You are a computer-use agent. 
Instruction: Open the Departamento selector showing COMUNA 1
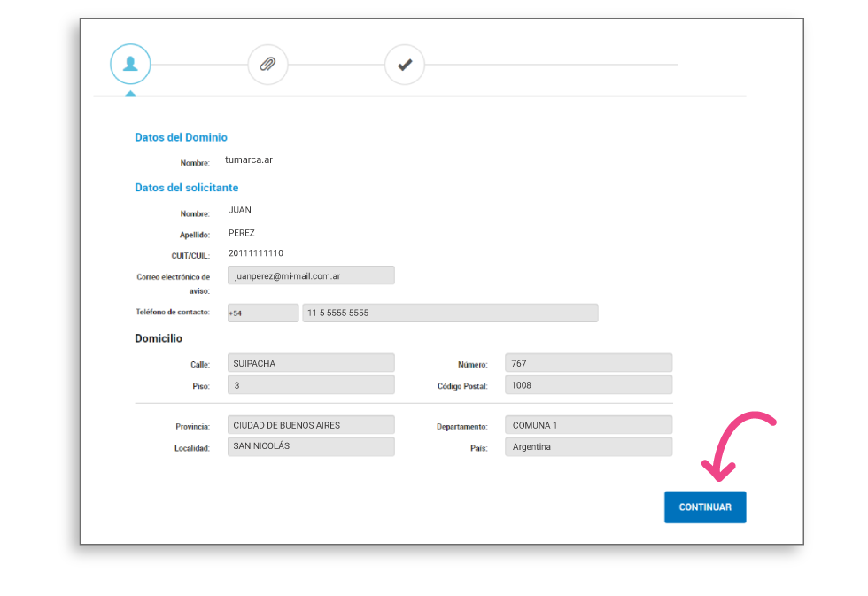pos(588,425)
